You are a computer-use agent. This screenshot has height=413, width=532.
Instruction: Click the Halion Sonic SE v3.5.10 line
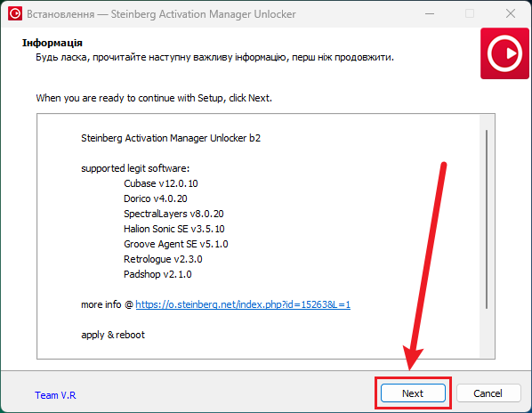coord(174,229)
